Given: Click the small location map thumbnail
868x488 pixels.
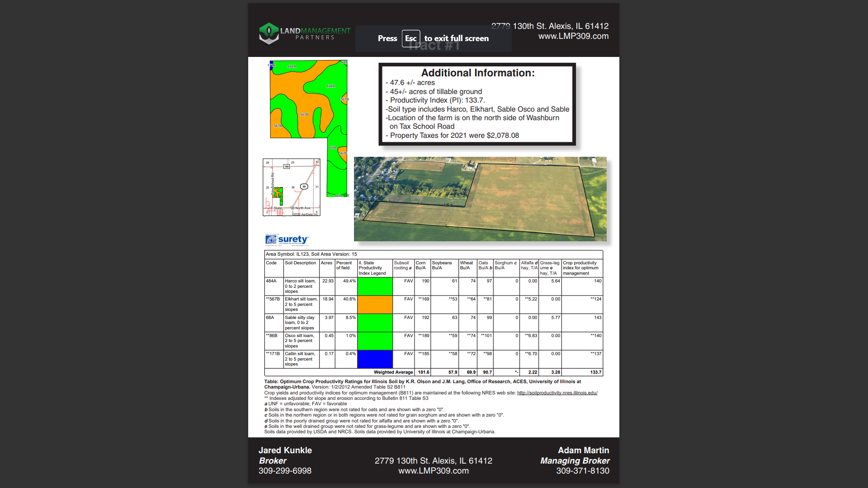Looking at the screenshot, I should 292,187.
